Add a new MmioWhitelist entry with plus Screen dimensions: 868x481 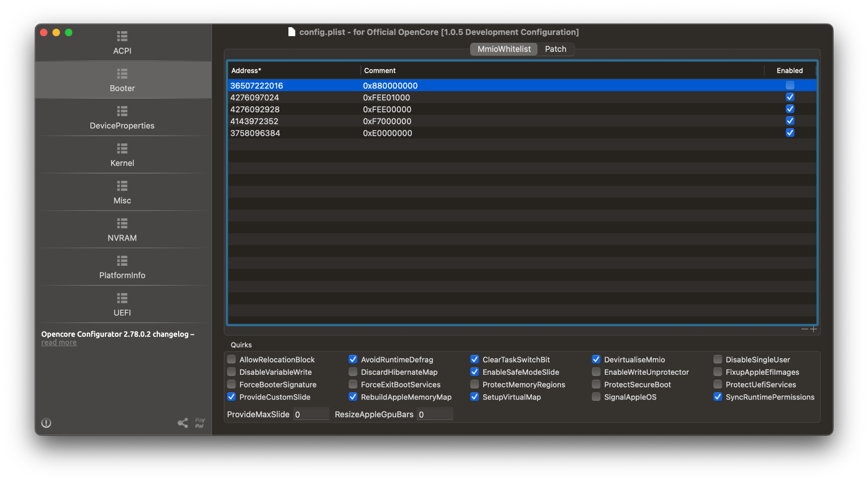pyautogui.click(x=814, y=329)
